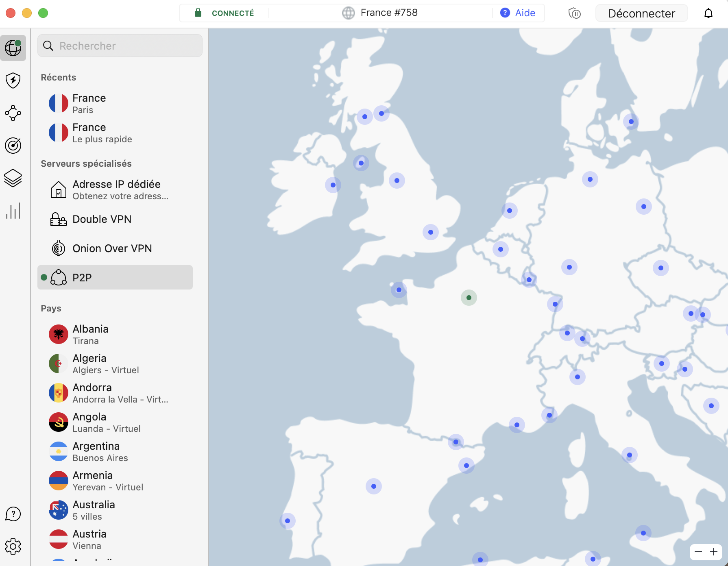Open the statistics bars icon
This screenshot has width=728, height=566.
coord(13,211)
